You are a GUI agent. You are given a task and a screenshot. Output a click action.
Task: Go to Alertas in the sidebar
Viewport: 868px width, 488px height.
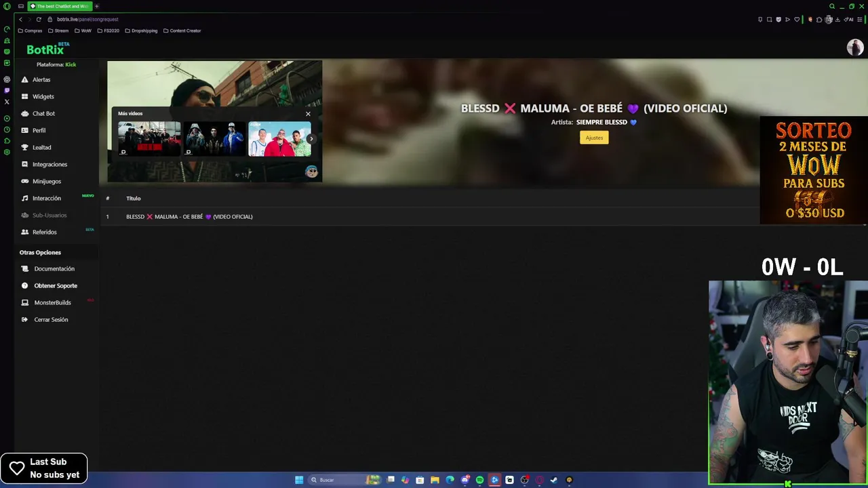pyautogui.click(x=41, y=79)
